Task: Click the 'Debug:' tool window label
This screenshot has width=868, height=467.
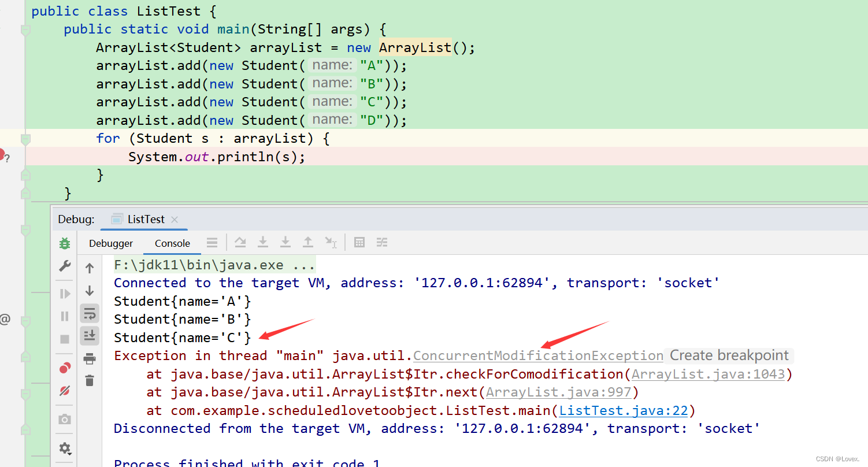Action: click(76, 220)
